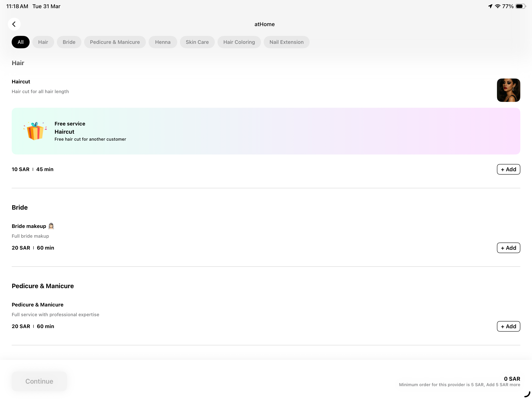
Task: Tap the '45 min' duration label
Action: (45, 169)
